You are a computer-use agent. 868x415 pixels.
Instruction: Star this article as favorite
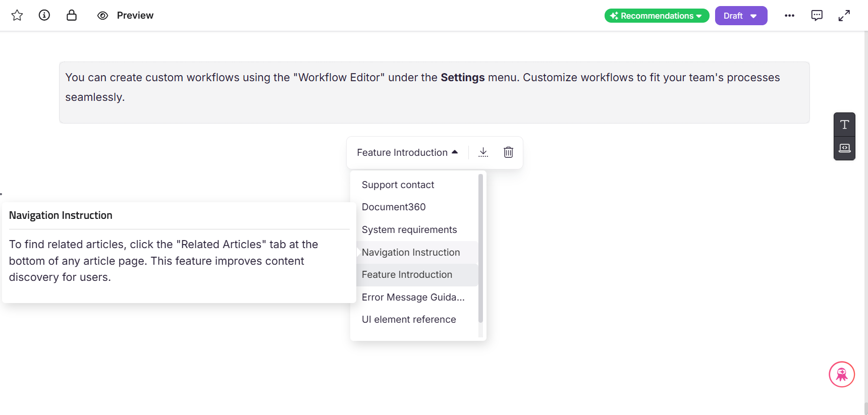coord(17,16)
